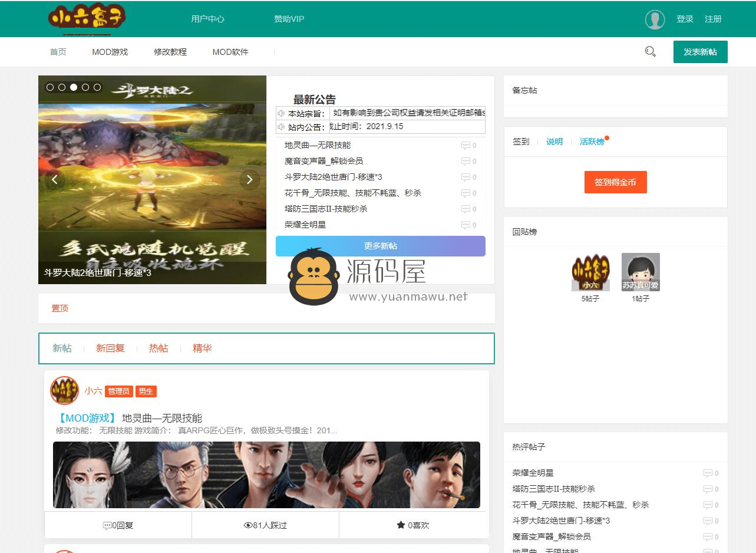Viewport: 756px width, 553px height.
Task: Open MOD软件 navigation item
Action: pyautogui.click(x=230, y=52)
